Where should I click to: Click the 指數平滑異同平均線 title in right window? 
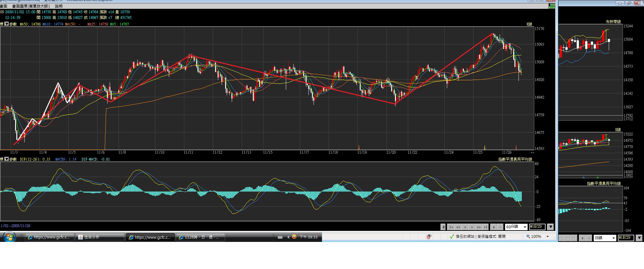604,183
